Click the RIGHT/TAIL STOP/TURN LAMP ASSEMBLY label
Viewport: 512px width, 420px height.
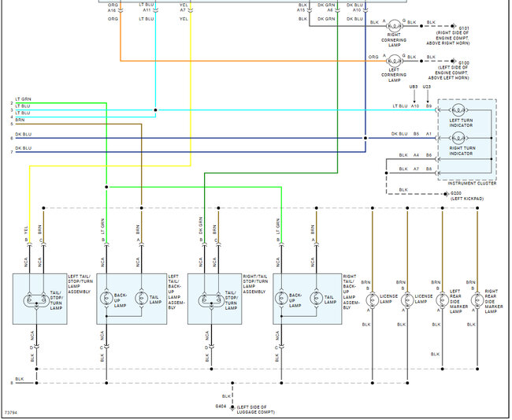[x=255, y=284]
